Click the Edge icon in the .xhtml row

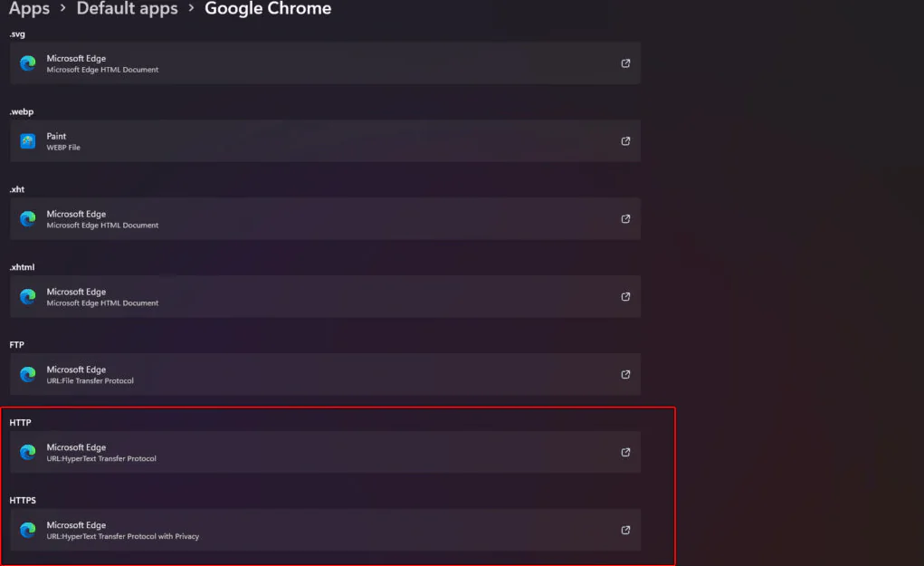(x=28, y=297)
